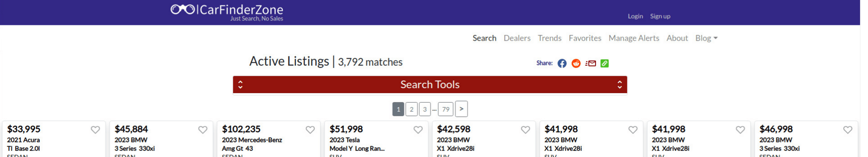Expand Search Tools using right chevron
The height and width of the screenshot is (157, 868).
click(619, 85)
